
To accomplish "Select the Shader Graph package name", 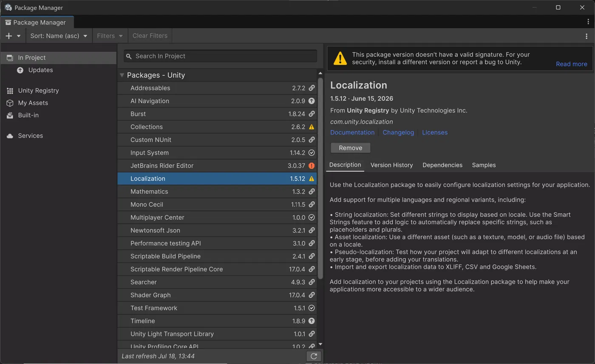I will [x=150, y=295].
